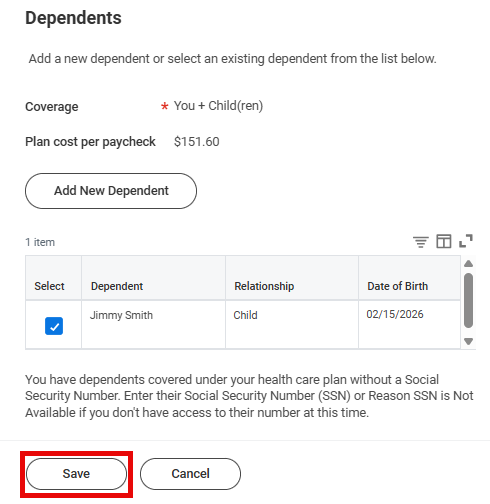
Task: Click the Plan cost per paycheck label
Action: pos(90,142)
